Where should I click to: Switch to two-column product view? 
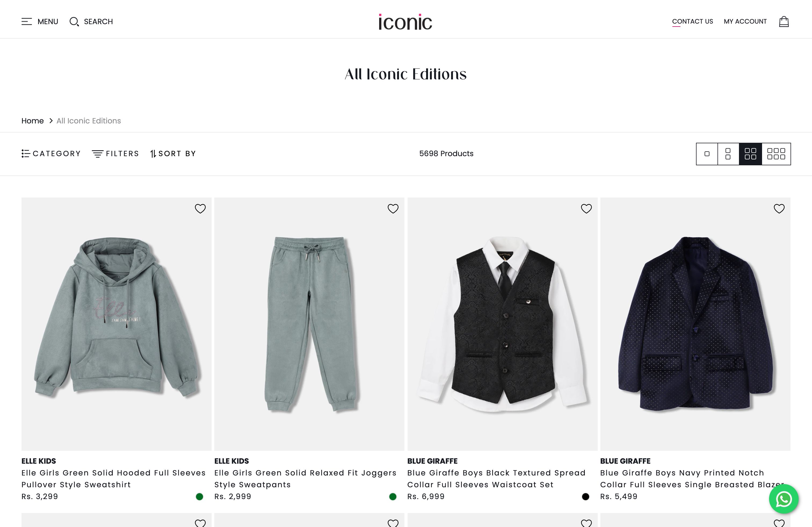(728, 154)
